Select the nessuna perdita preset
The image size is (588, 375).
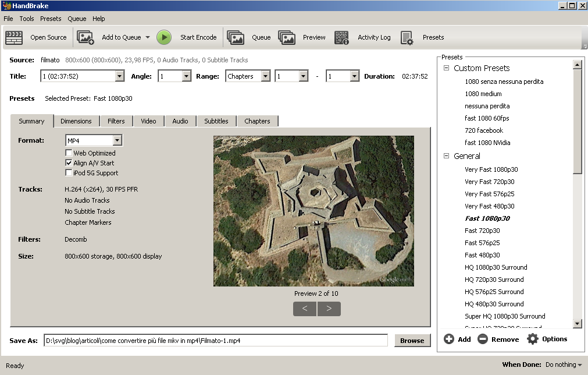tap(487, 106)
